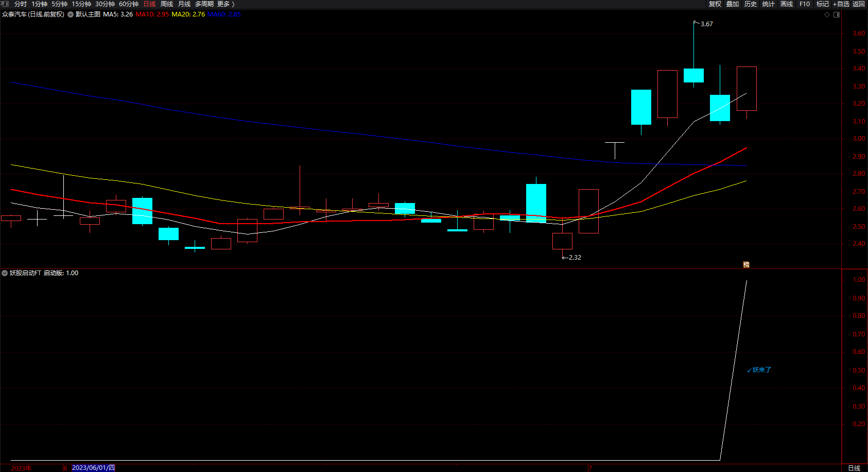
Task: Switch to 分时 intraday view
Action: click(x=21, y=4)
